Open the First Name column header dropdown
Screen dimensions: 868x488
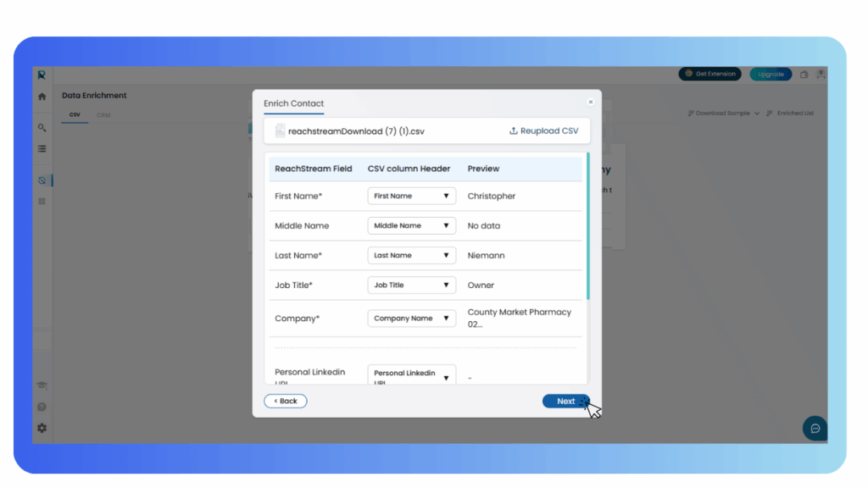point(411,196)
